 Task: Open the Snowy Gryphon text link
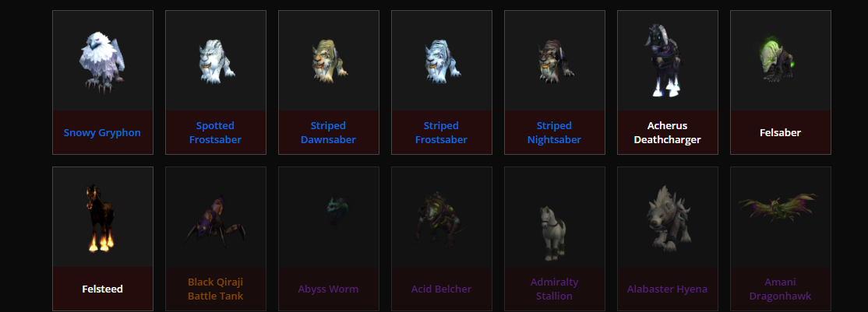click(x=102, y=133)
